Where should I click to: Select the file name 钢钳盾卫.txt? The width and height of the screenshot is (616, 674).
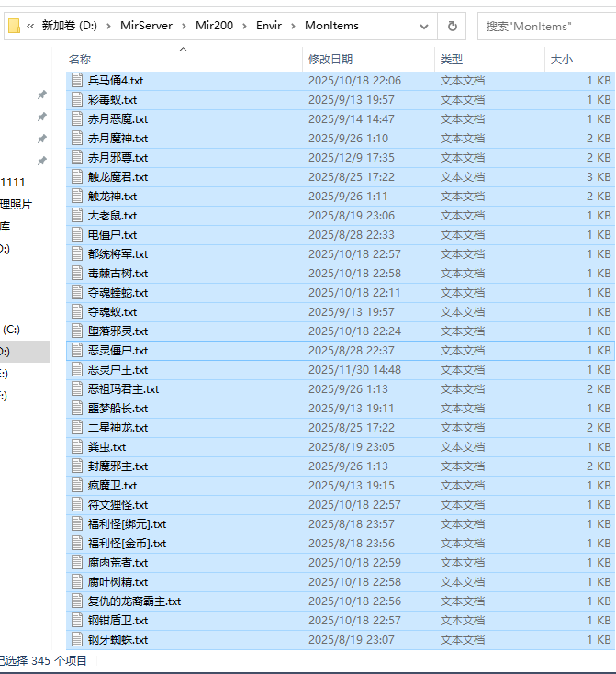[118, 620]
